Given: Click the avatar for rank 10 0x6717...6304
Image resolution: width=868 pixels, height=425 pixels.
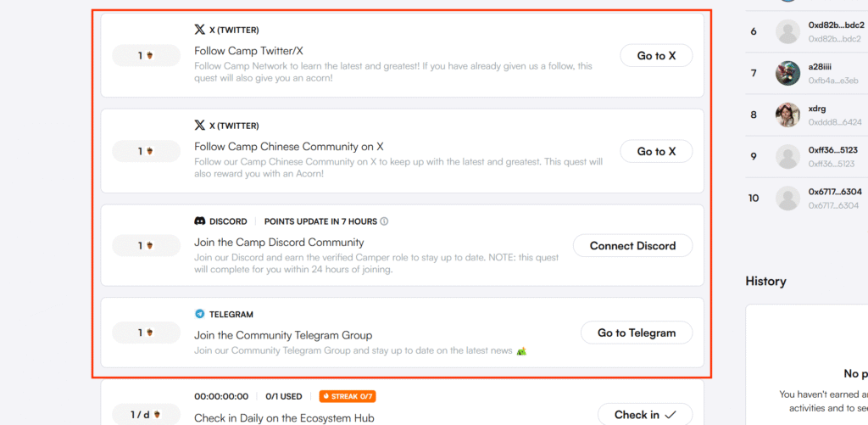Looking at the screenshot, I should tap(787, 198).
